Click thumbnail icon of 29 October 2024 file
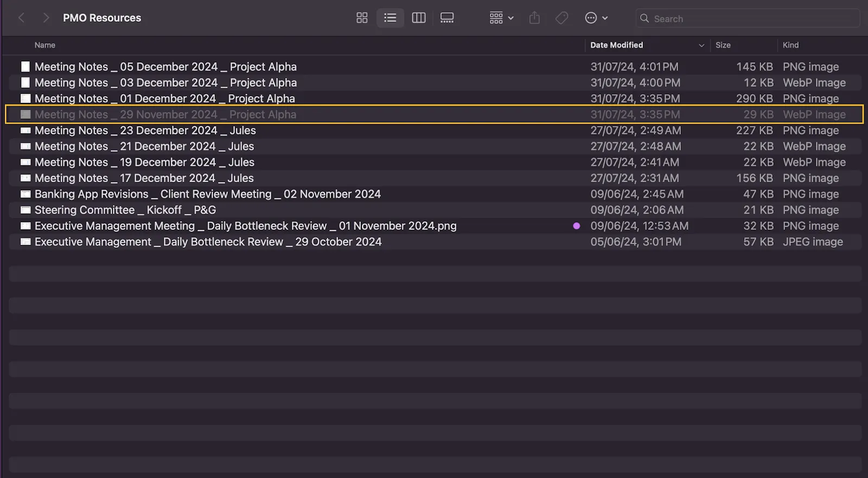The height and width of the screenshot is (478, 868). click(25, 242)
